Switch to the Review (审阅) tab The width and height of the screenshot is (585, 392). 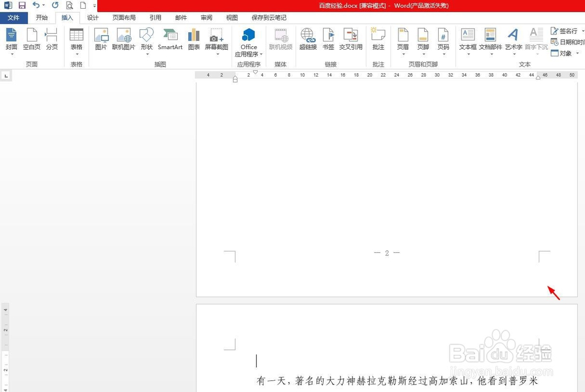207,18
